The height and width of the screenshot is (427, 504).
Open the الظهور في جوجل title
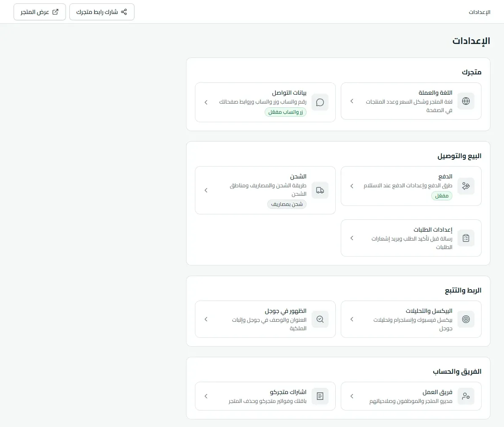285,311
